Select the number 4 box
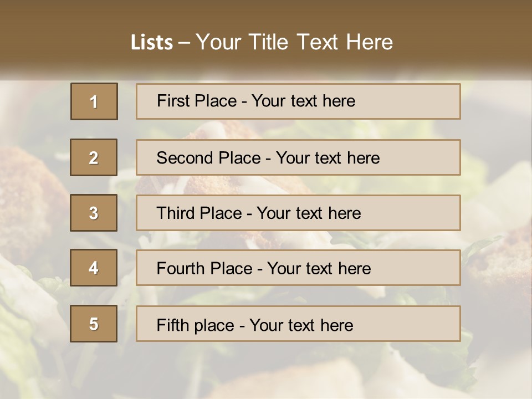 click(x=94, y=268)
